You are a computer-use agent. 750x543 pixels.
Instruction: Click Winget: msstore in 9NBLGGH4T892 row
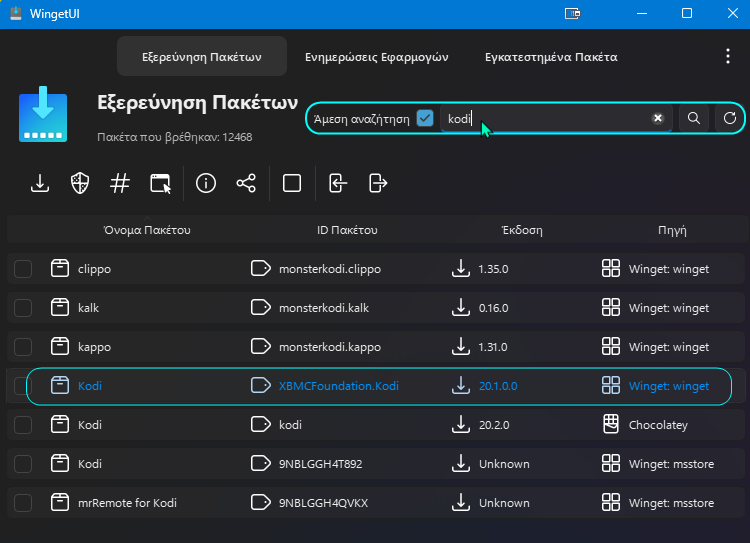pos(671,464)
